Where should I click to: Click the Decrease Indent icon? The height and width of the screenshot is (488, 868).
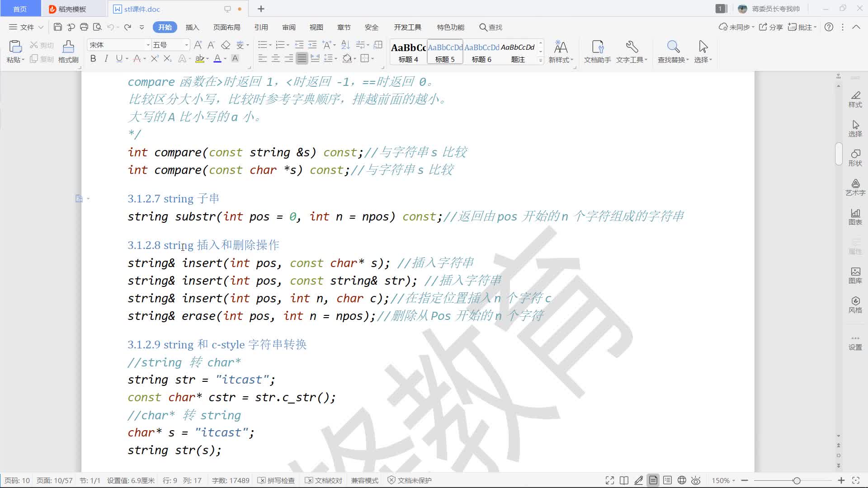(299, 45)
